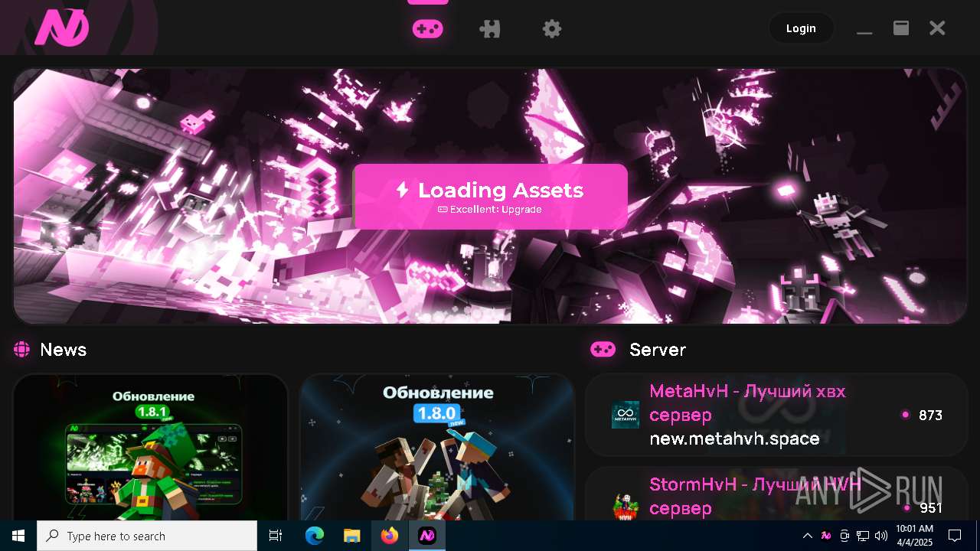Launch Firefox from taskbar
The image size is (980, 551).
(x=390, y=536)
